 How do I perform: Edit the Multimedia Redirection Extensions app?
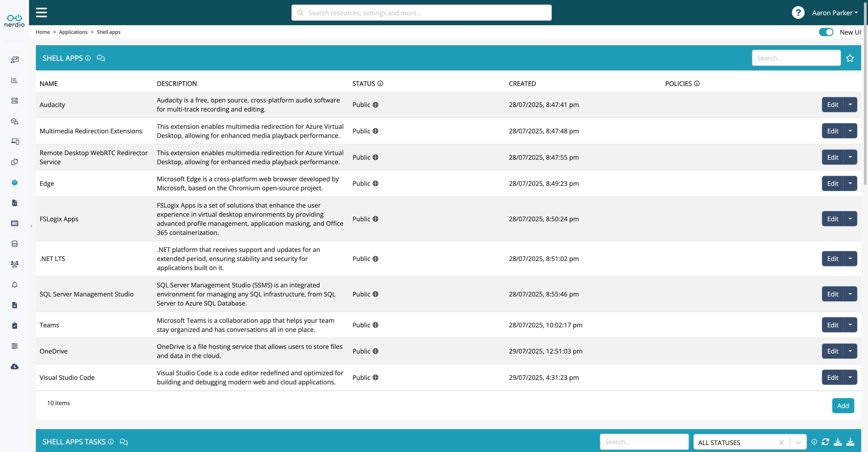tap(832, 131)
